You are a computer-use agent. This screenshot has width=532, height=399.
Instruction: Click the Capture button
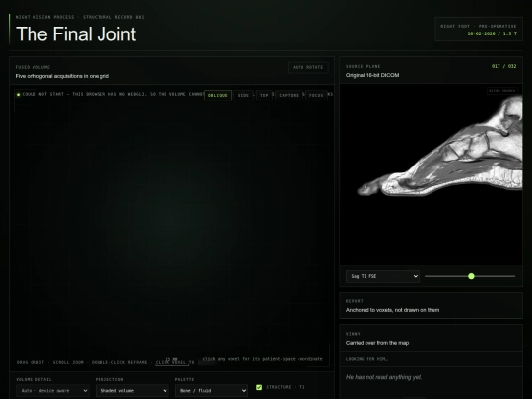tap(289, 95)
